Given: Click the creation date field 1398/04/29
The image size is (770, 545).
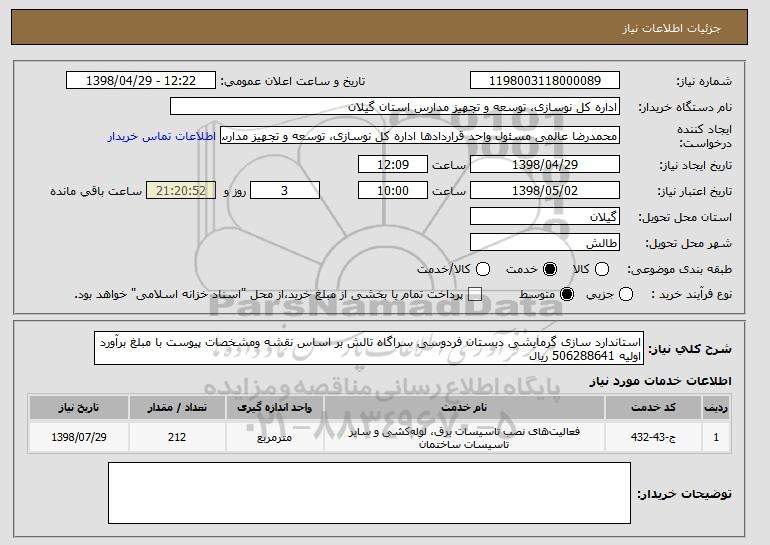Looking at the screenshot, I should [545, 164].
